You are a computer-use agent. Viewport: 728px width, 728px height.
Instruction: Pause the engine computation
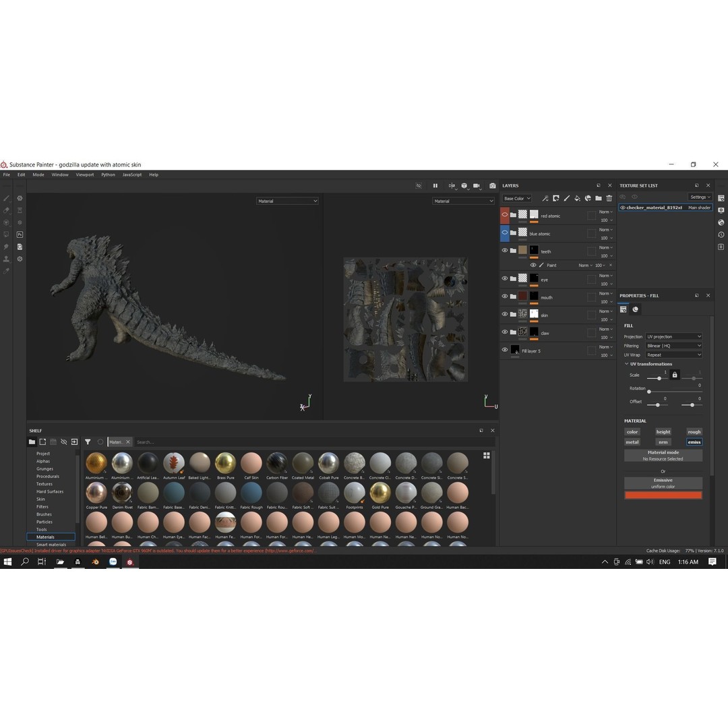pos(435,186)
